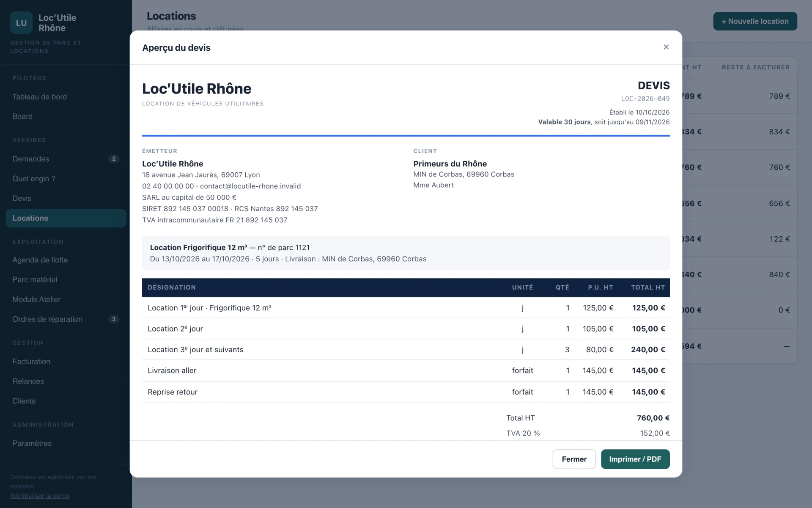This screenshot has width=812, height=508.
Task: Open Parc matériel page
Action: click(x=66, y=279)
